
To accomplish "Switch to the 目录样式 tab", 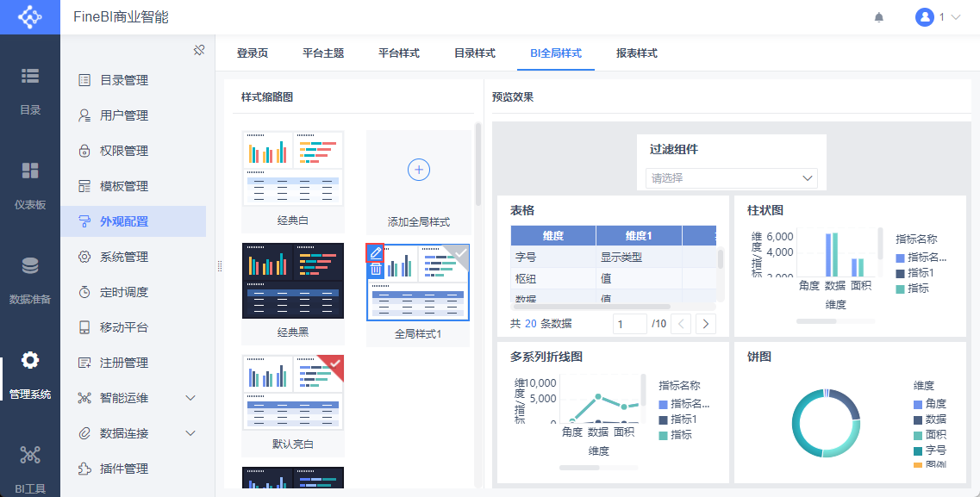I will 475,53.
